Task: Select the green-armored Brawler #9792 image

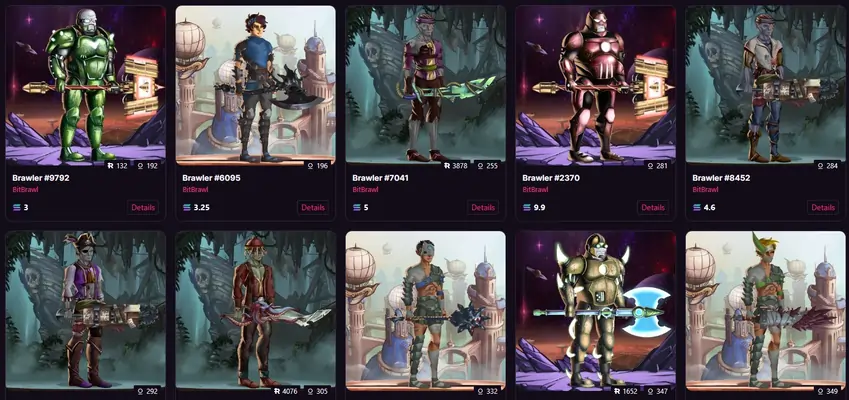Action: point(86,84)
